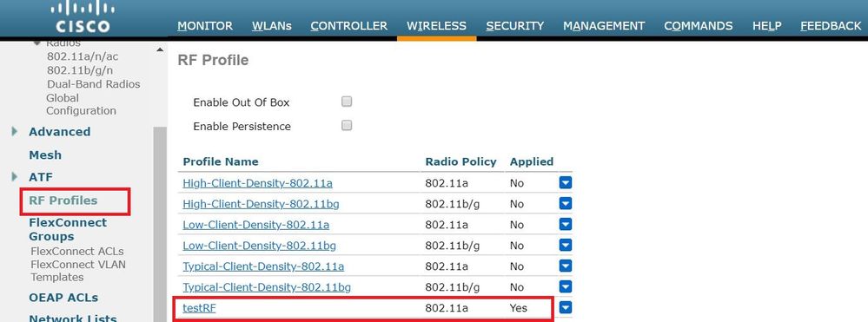Open dropdown arrow for High-Client-Density-802.11a row

565,183
